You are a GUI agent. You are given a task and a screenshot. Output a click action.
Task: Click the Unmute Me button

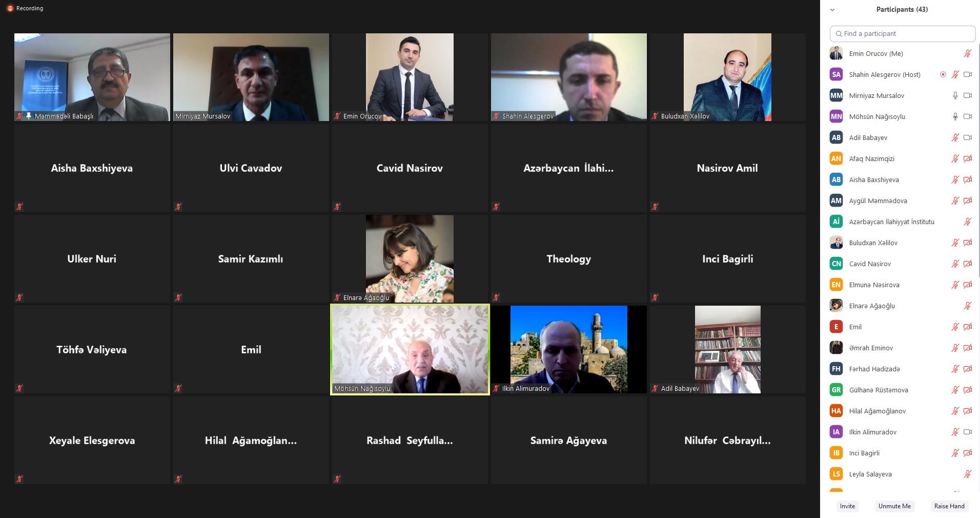point(894,506)
